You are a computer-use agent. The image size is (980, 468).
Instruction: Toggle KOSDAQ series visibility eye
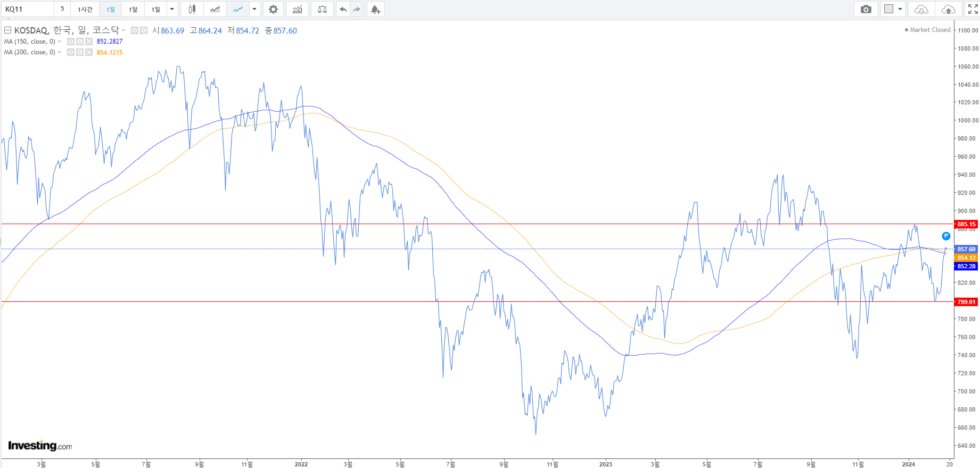[x=135, y=30]
